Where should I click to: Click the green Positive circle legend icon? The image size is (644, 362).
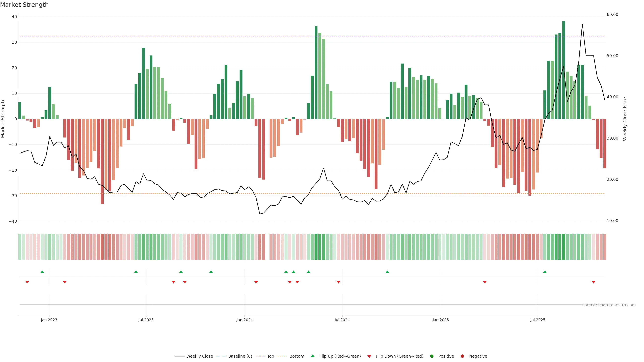pos(432,356)
